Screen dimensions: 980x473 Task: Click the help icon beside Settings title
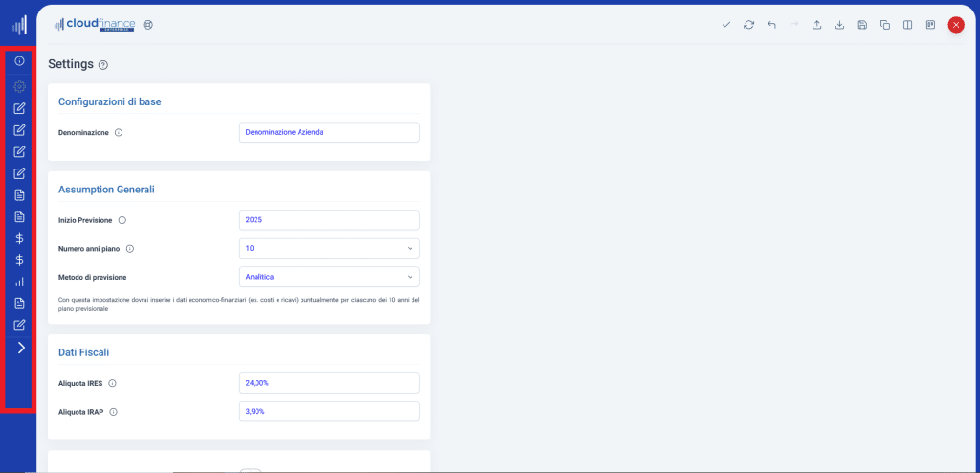click(103, 65)
